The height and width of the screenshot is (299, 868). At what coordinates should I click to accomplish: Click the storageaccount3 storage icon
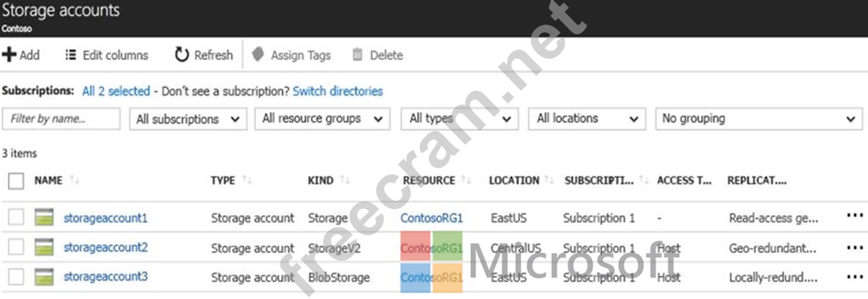43,276
